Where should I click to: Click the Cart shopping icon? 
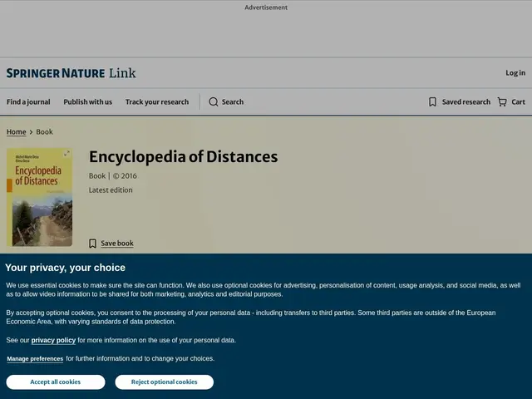pos(502,101)
